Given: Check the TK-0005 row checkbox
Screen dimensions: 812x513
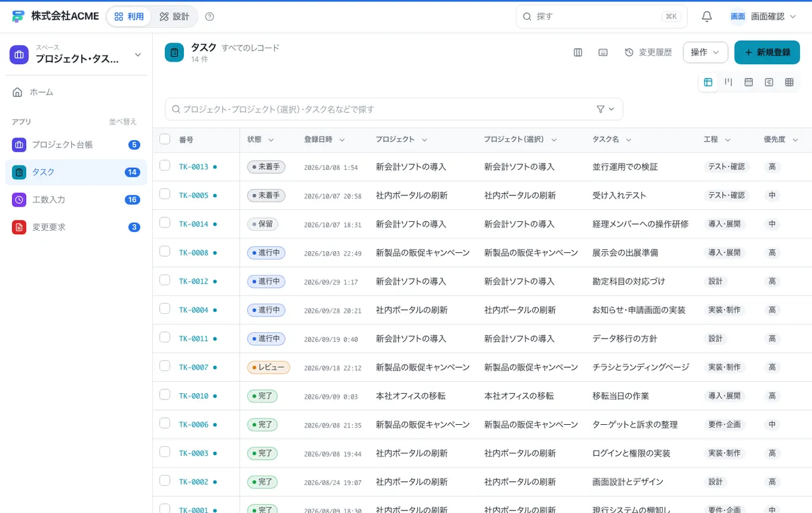Looking at the screenshot, I should [165, 194].
